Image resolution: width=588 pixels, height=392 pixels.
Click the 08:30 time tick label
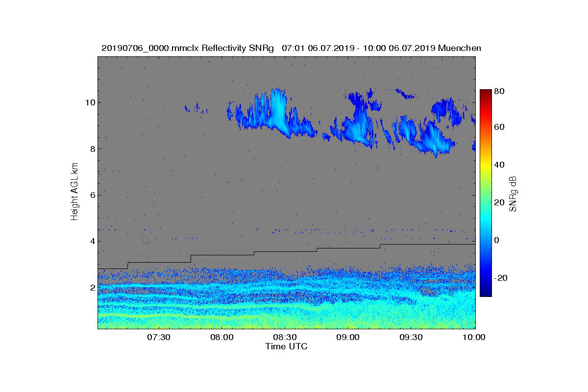(285, 337)
